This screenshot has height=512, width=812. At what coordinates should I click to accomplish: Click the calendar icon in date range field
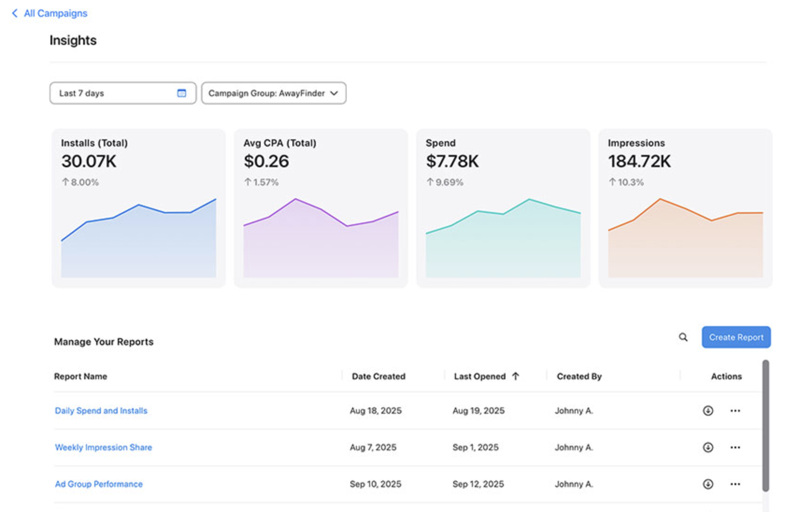coord(182,93)
